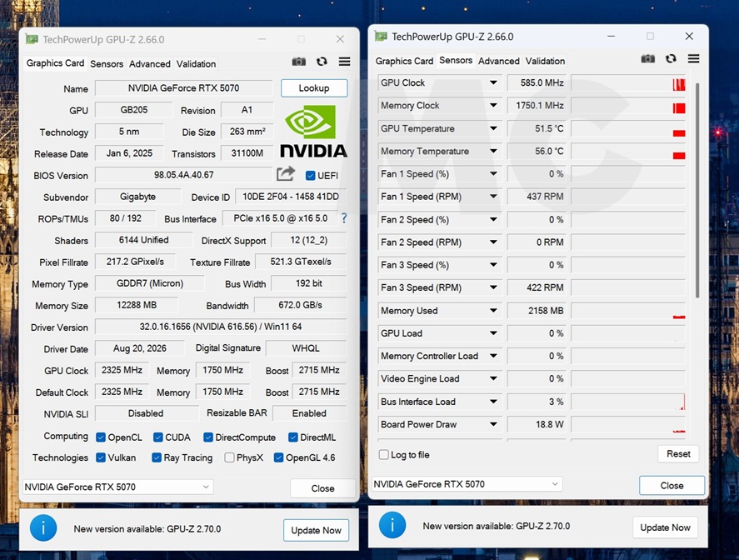Image resolution: width=739 pixels, height=560 pixels.
Task: Toggle the DirectCompute checkbox
Action: pyautogui.click(x=208, y=437)
